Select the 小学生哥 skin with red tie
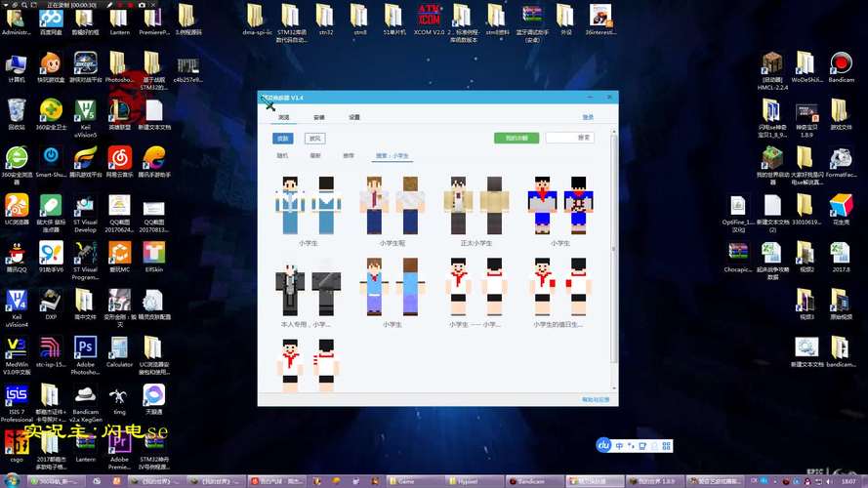The image size is (868, 488). 393,212
